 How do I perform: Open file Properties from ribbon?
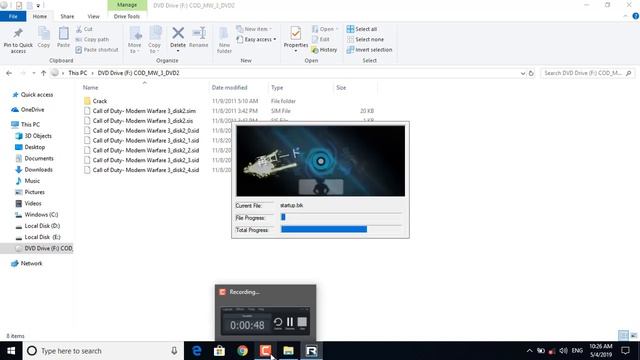coord(296,39)
